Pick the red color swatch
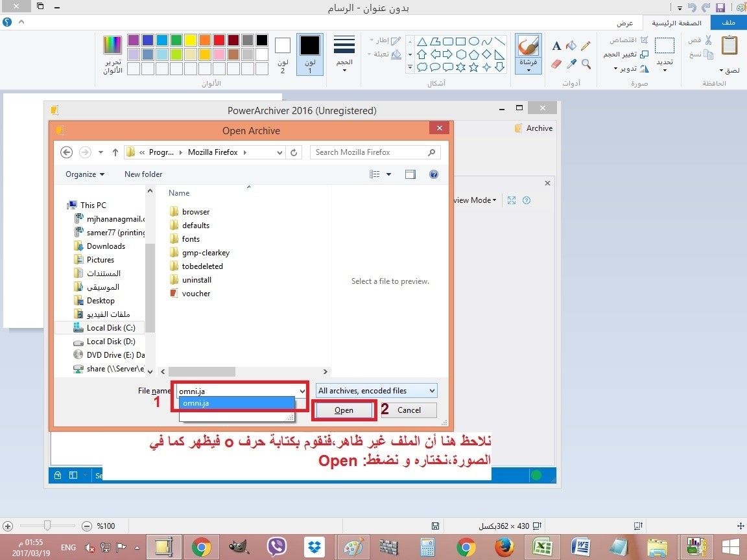Screen dimensions: 747x560 pos(219,40)
